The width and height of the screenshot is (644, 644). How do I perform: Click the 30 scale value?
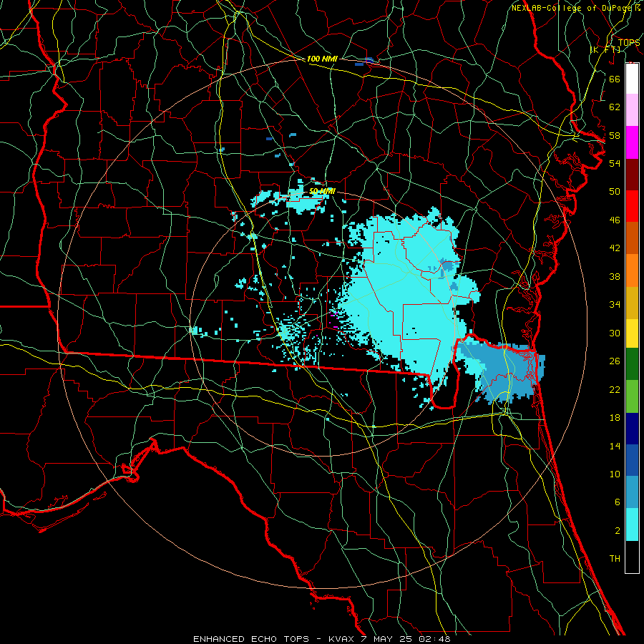click(x=615, y=333)
